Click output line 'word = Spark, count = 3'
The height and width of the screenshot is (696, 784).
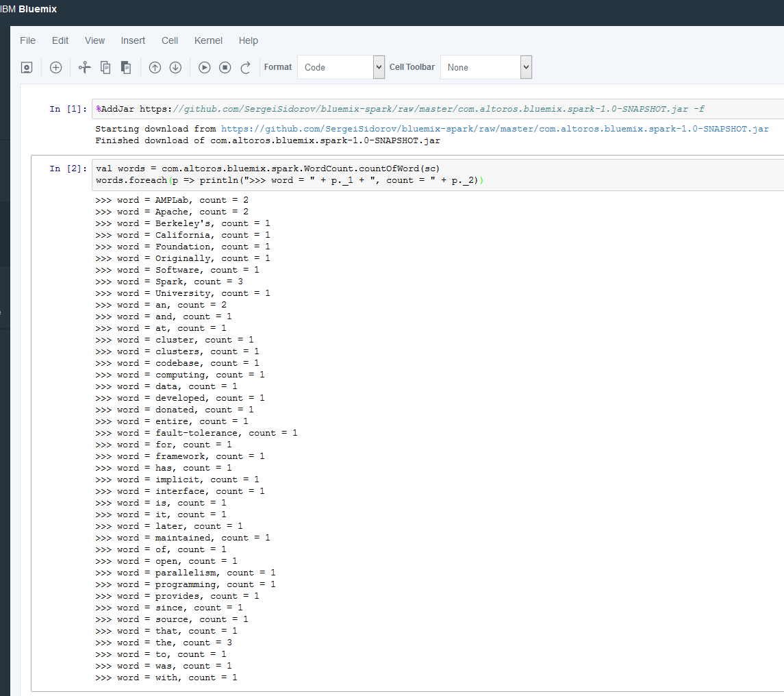169,282
